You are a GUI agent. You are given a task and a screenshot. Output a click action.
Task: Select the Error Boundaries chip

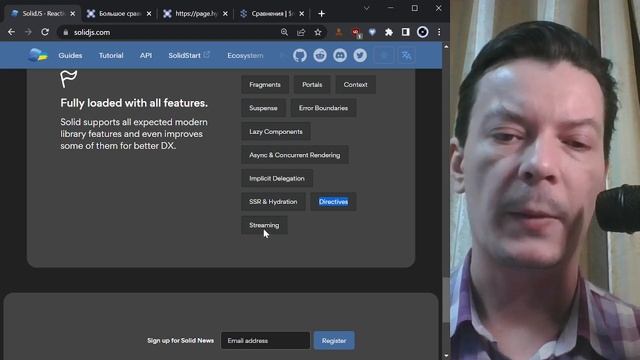(323, 108)
